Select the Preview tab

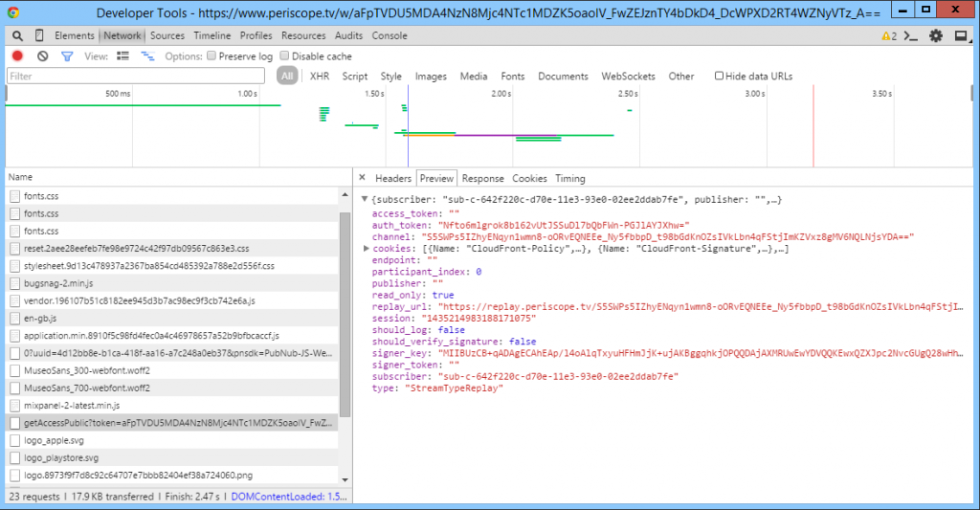tap(436, 178)
